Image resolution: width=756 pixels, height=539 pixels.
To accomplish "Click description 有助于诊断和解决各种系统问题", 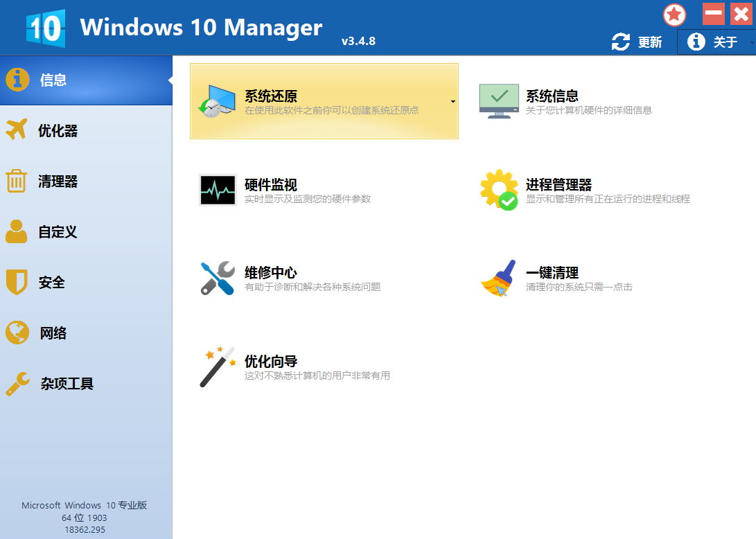I will (x=313, y=287).
